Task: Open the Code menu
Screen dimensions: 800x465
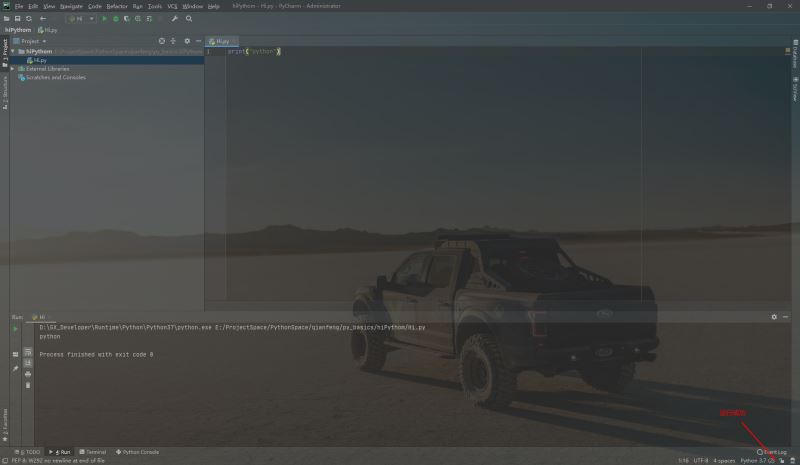Action: (x=94, y=6)
